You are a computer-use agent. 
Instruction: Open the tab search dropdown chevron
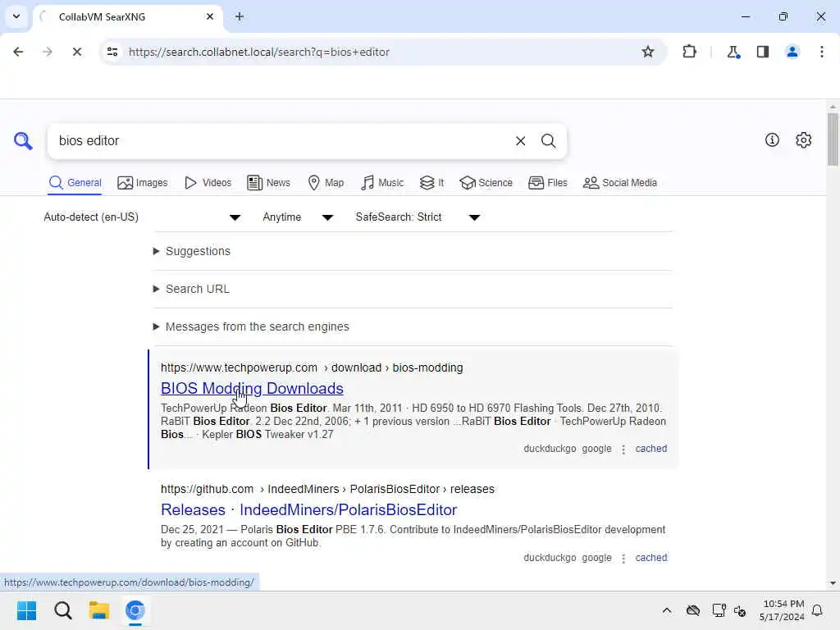(16, 16)
